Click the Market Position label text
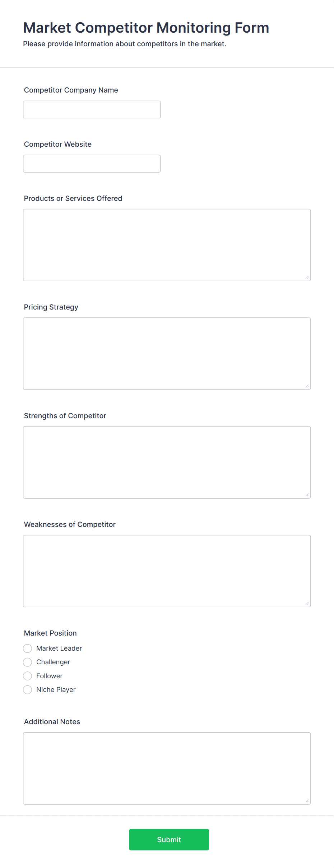 [x=50, y=633]
